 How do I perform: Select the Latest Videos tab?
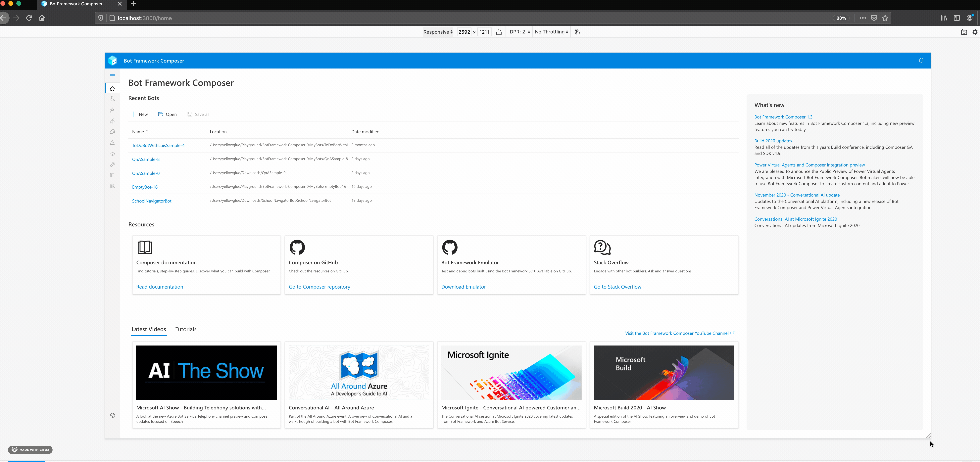tap(149, 329)
